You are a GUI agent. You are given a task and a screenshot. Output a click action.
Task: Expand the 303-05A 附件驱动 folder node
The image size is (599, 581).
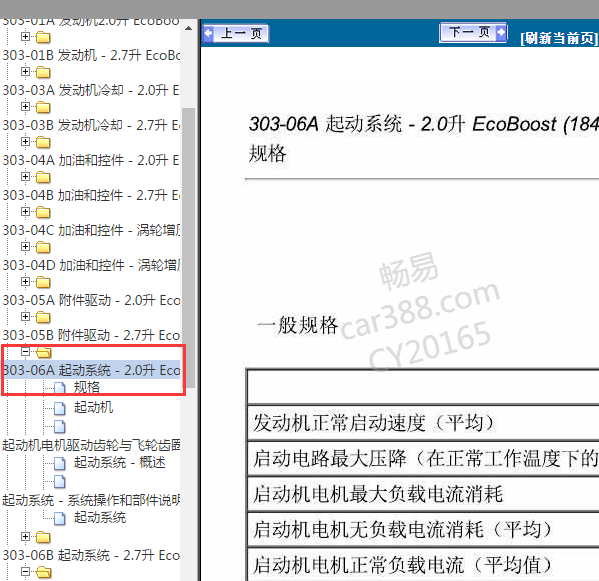[x=25, y=317]
